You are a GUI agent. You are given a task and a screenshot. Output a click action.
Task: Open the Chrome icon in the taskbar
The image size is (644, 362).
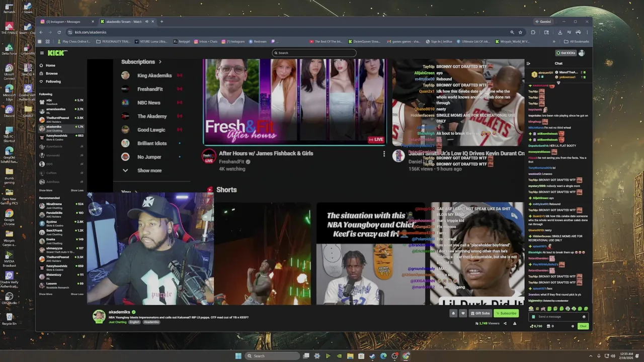(406, 356)
